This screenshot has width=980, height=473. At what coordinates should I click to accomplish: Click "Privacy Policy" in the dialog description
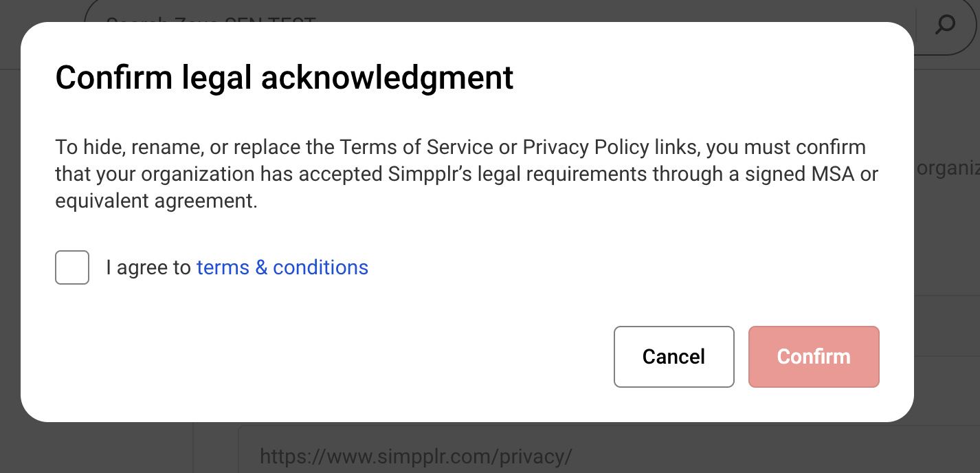point(586,147)
